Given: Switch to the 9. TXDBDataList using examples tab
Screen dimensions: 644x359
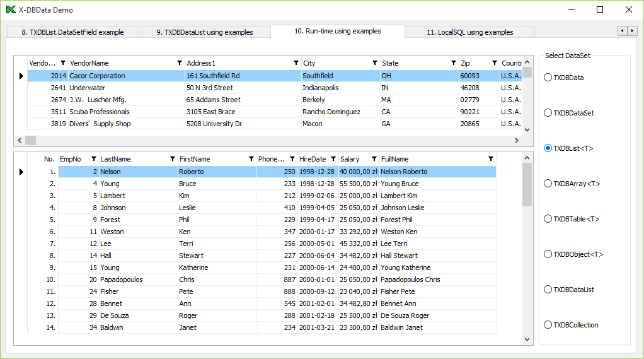Looking at the screenshot, I should coord(204,32).
